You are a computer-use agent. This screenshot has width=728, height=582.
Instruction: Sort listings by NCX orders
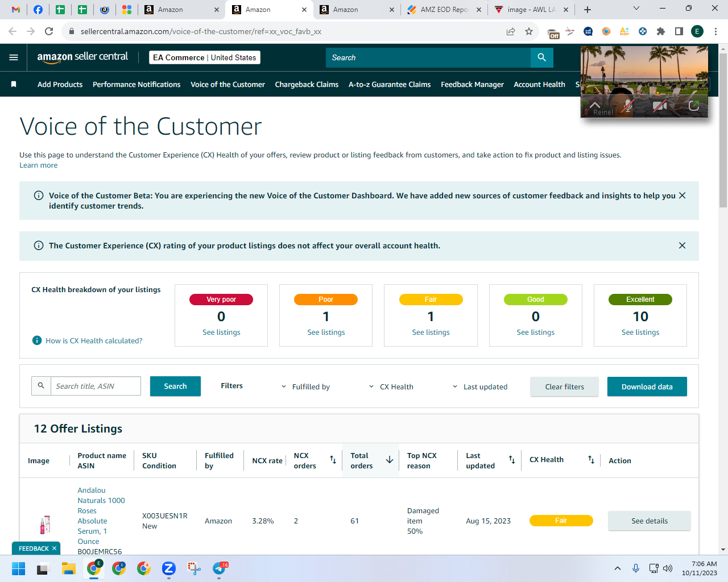(333, 460)
